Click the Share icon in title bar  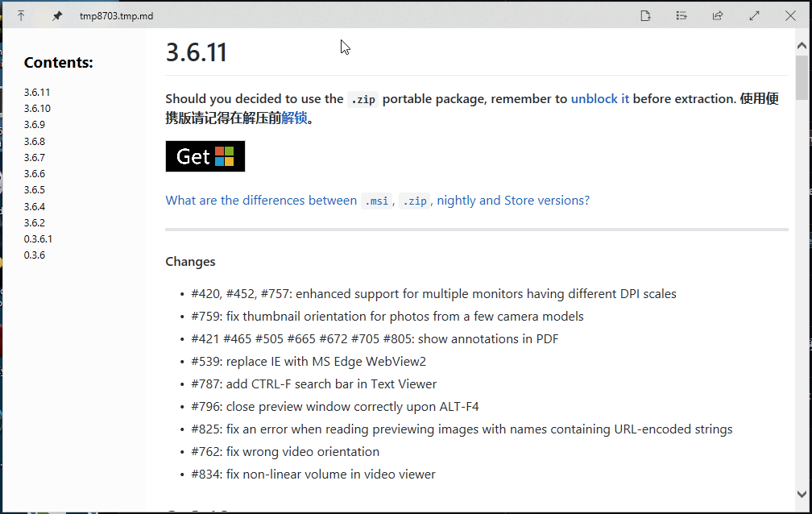click(x=717, y=15)
